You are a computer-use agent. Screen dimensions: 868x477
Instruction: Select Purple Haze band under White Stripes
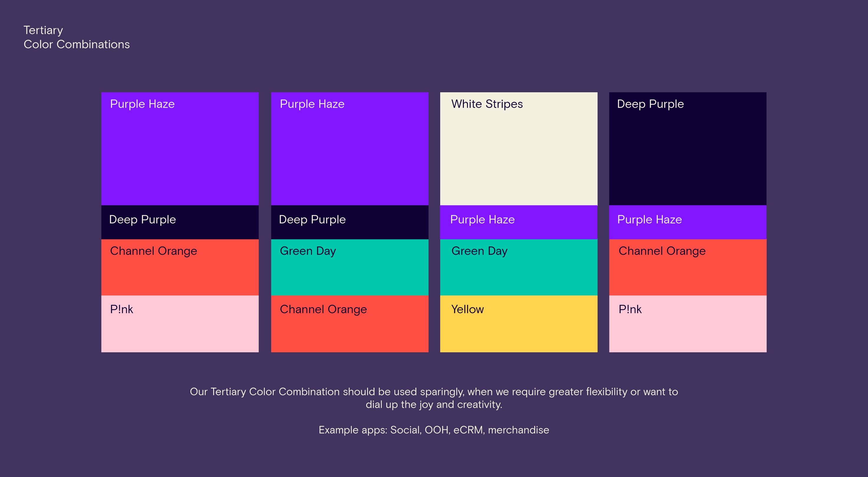(x=519, y=222)
